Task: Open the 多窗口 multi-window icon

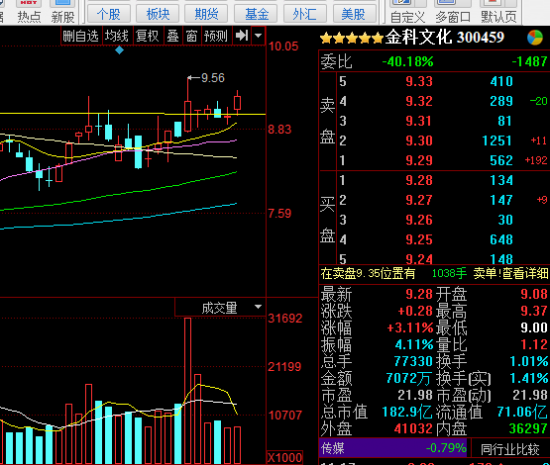Action: tap(452, 12)
